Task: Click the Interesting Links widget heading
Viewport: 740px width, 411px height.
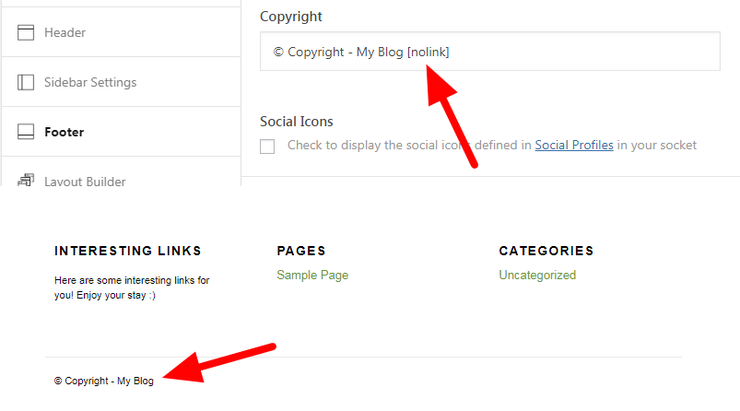Action: [x=128, y=251]
